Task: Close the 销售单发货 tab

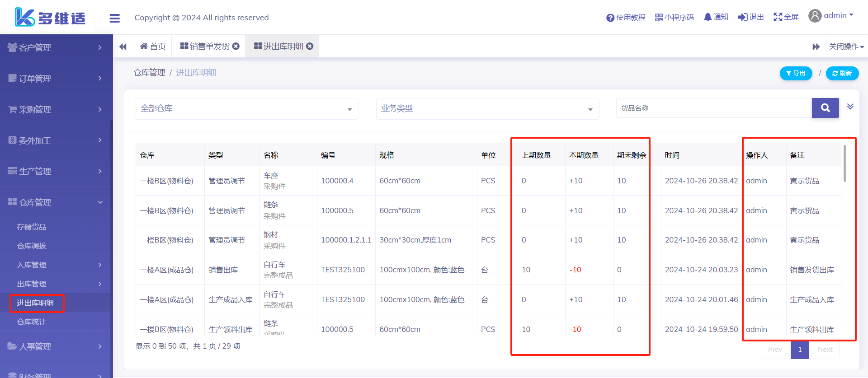Action: coord(236,46)
